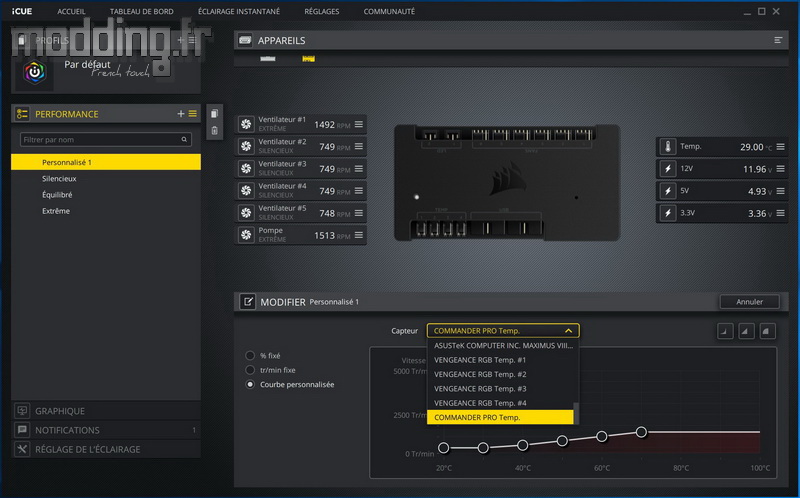This screenshot has height=498, width=800.
Task: Apply the second preset curve shape icon
Action: click(746, 331)
